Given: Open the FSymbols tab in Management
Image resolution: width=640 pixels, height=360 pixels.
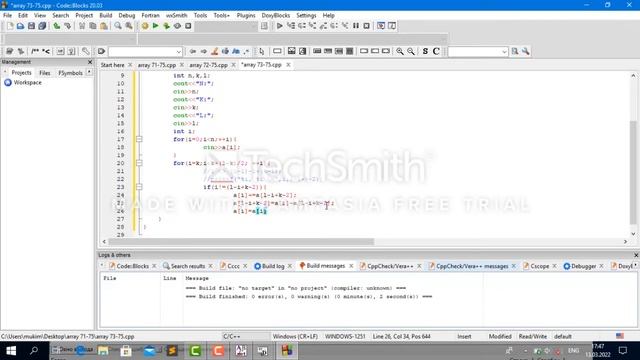Looking at the screenshot, I should click(x=70, y=73).
